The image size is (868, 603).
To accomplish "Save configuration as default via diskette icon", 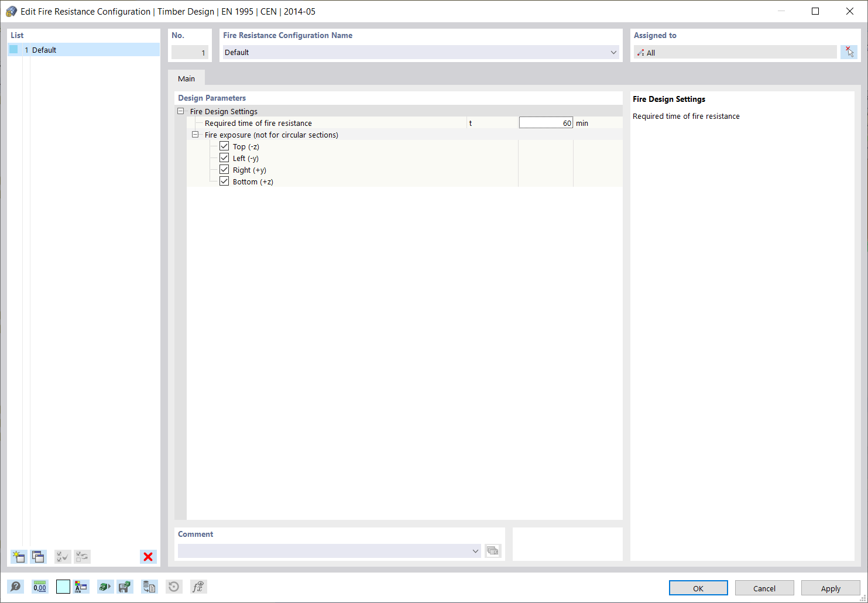I will coord(125,586).
